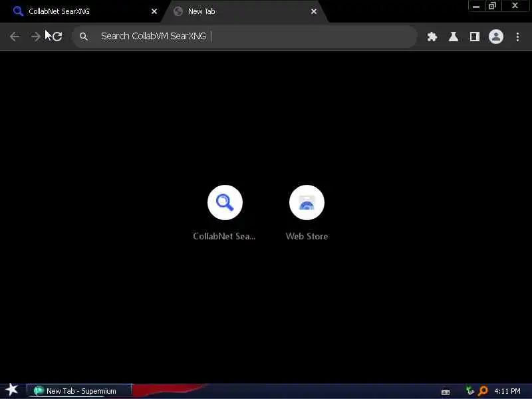Open the Extensions puzzle icon
The height and width of the screenshot is (399, 532).
pos(432,37)
